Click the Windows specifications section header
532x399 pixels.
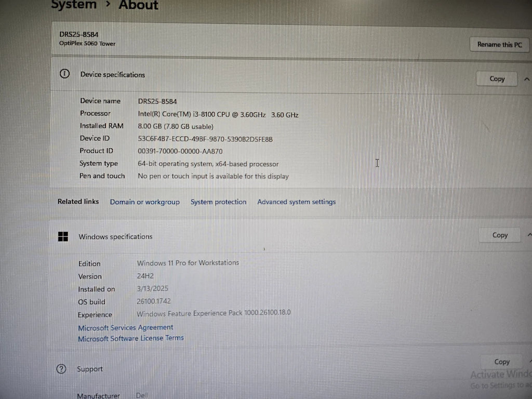(115, 237)
